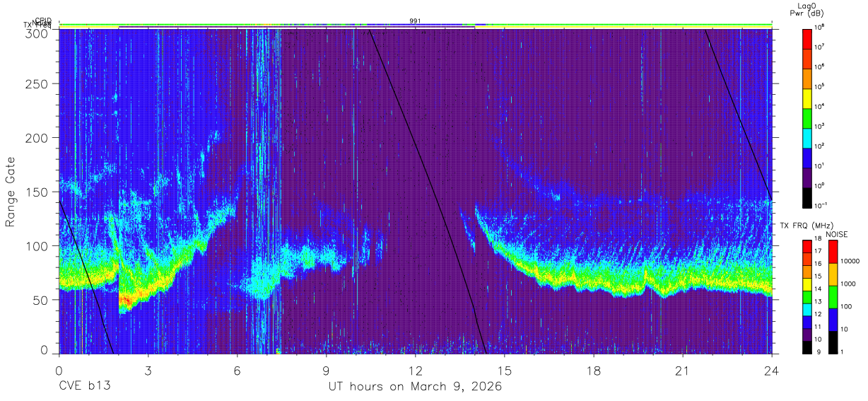The height and width of the screenshot is (401, 868).
Task: Click the y-axis tick label '300'
Action: click(x=37, y=33)
